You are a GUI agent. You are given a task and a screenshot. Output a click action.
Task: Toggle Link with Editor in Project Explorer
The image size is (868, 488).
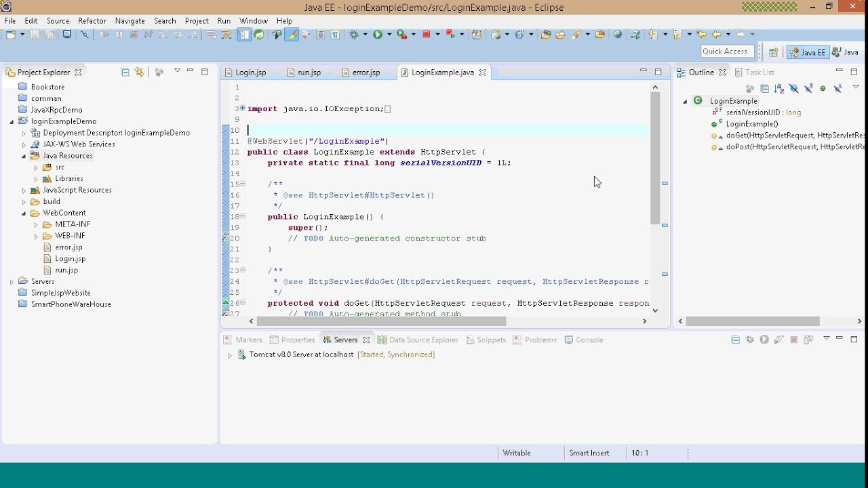click(140, 72)
